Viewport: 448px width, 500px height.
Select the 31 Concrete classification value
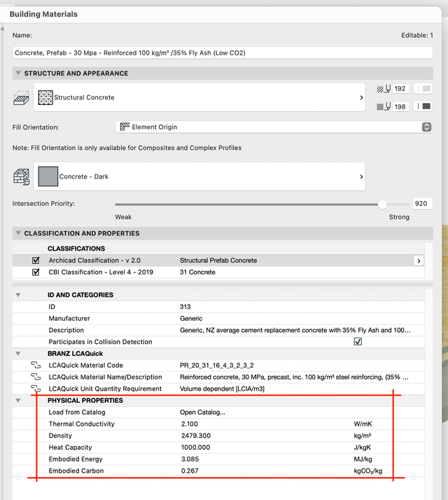click(197, 272)
